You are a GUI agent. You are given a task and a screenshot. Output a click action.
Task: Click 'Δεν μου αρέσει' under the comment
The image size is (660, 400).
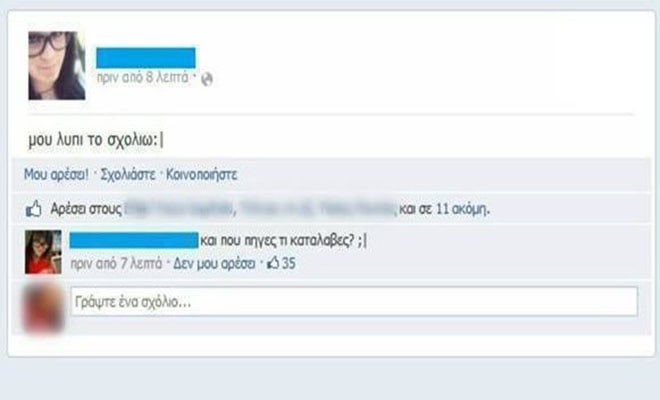[214, 264]
